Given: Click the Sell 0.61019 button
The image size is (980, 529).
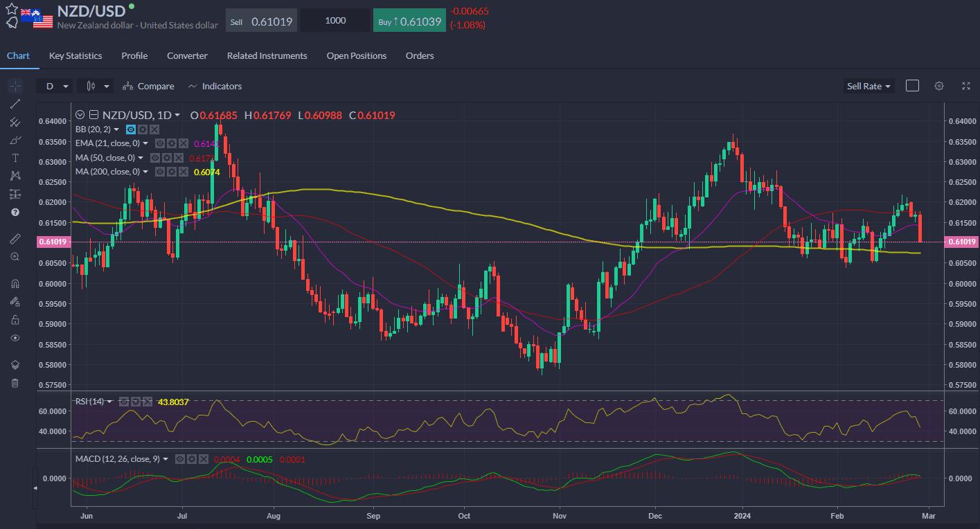Looking at the screenshot, I should click(262, 21).
